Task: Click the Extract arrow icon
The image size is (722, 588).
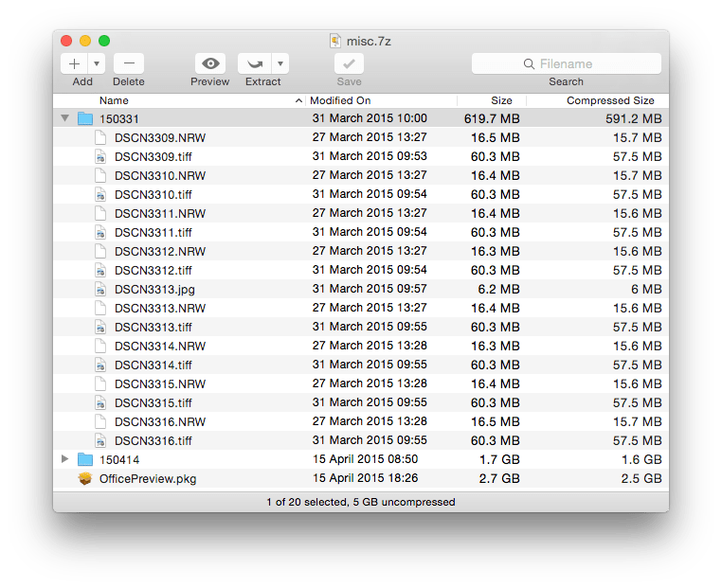Action: (x=254, y=63)
